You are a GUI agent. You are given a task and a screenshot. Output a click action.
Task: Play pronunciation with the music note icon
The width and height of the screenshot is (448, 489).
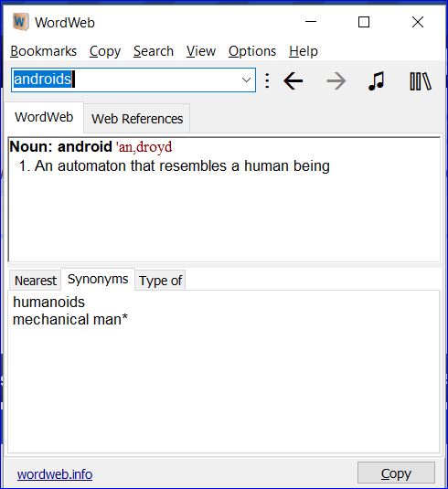point(377,80)
